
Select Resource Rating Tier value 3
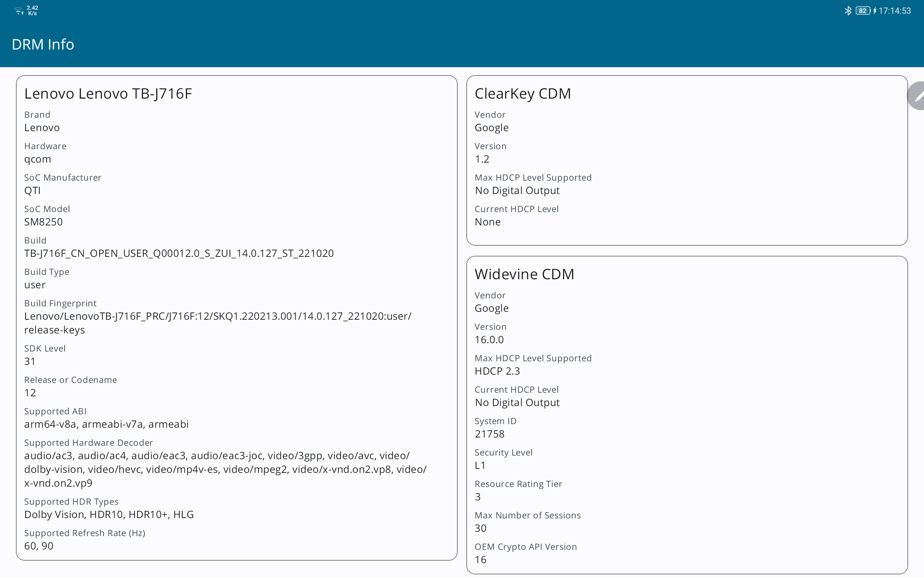[x=478, y=497]
